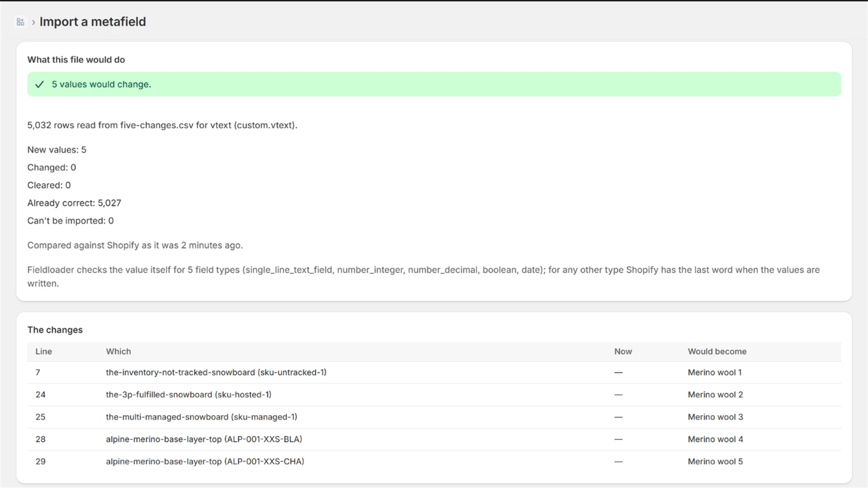
Task: Click the Now dash for line 29
Action: [x=618, y=461]
